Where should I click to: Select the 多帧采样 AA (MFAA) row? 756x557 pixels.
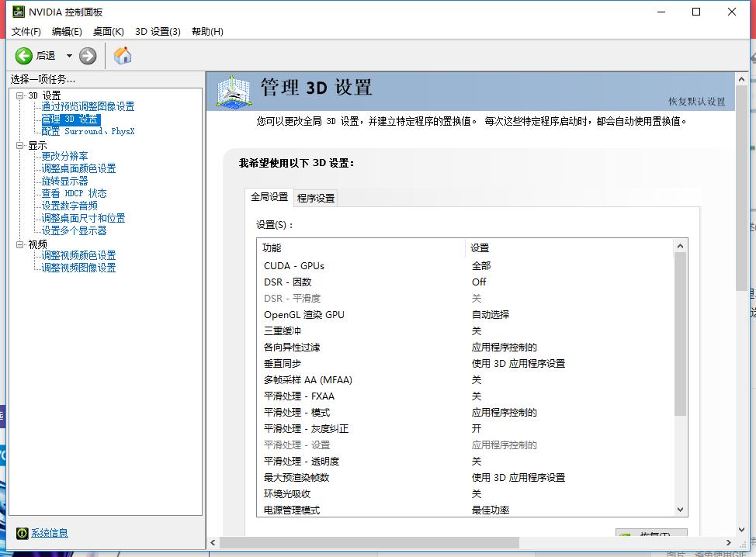point(465,379)
